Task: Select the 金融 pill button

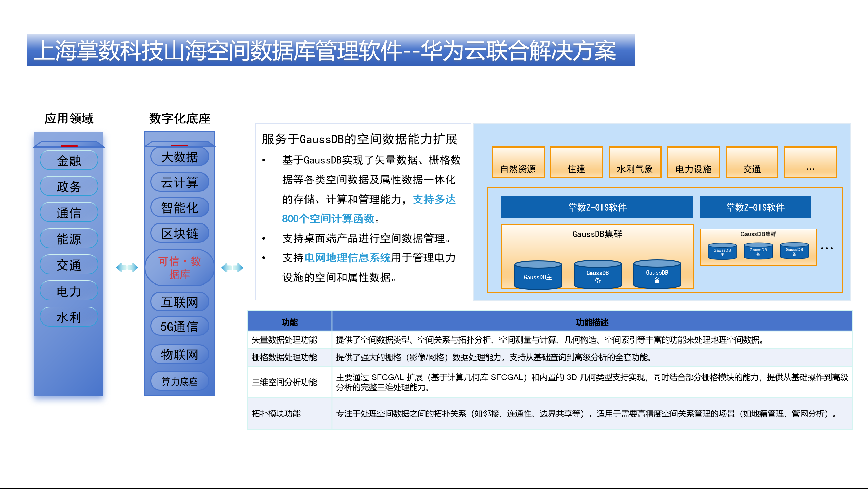Action: pos(69,160)
